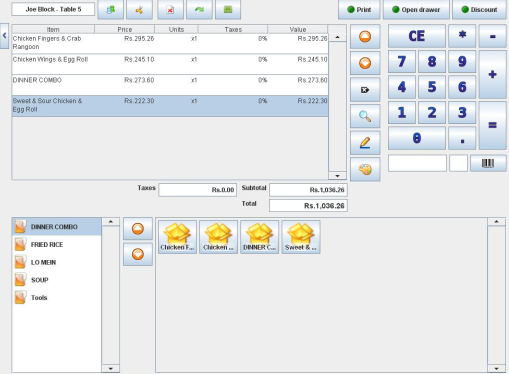Add Chicken ... product tile, second in catalog
The width and height of the screenshot is (509, 374).
[218, 237]
